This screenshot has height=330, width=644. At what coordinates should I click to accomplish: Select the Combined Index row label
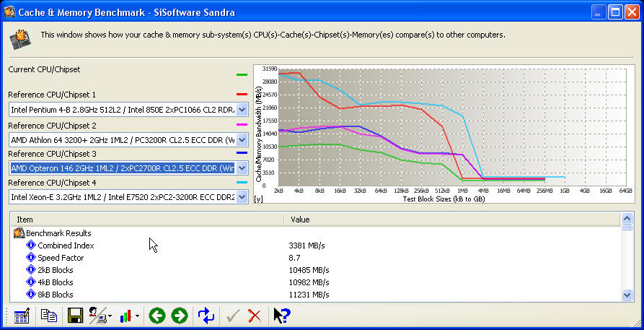66,246
